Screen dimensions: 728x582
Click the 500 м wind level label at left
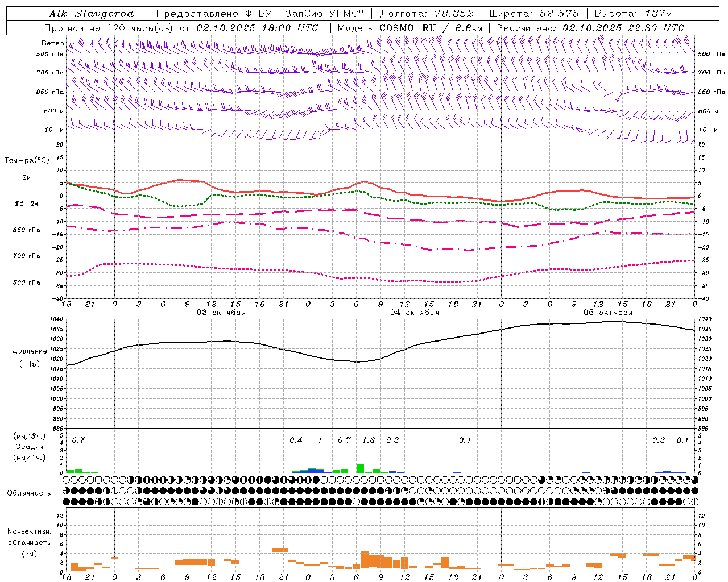pos(54,111)
